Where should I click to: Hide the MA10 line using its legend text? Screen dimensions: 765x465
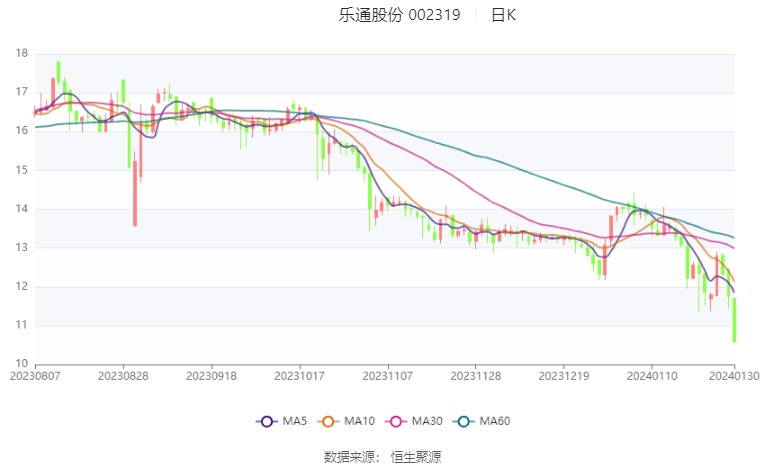(x=359, y=421)
